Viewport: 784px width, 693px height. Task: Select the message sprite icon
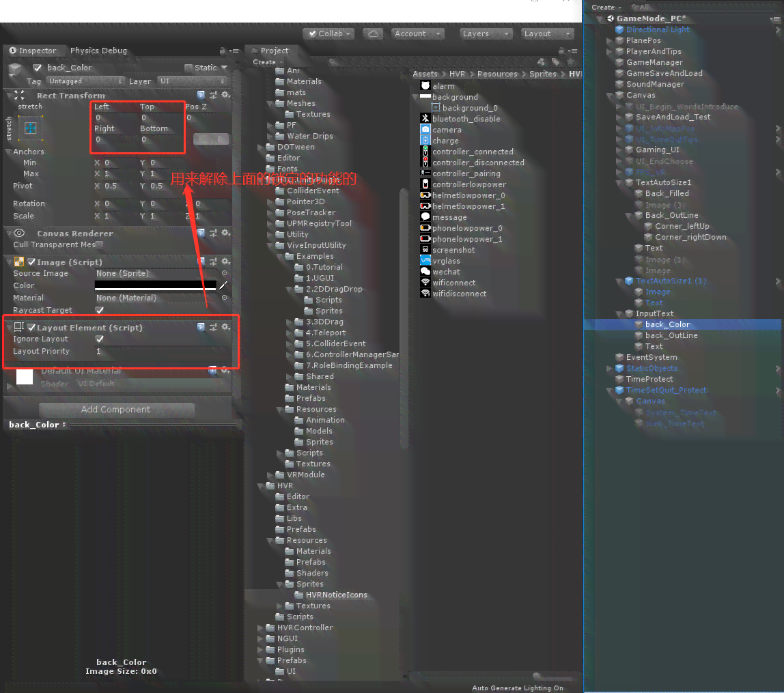[x=425, y=217]
